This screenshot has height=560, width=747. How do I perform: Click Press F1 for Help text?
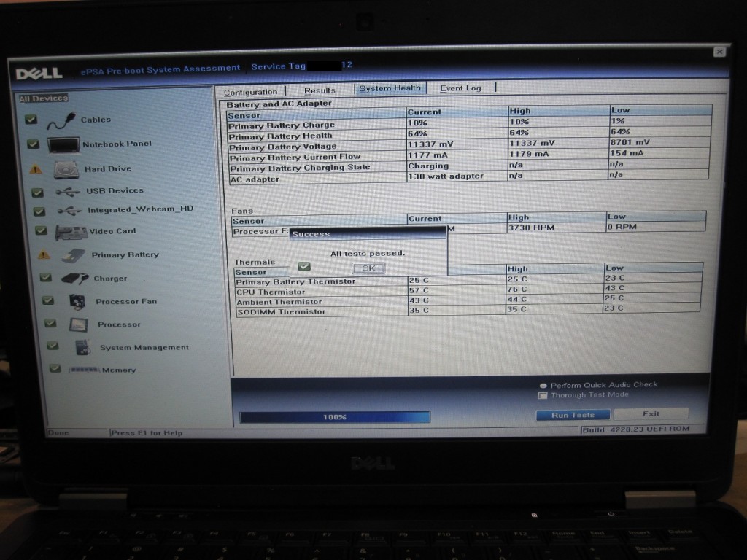coord(147,433)
